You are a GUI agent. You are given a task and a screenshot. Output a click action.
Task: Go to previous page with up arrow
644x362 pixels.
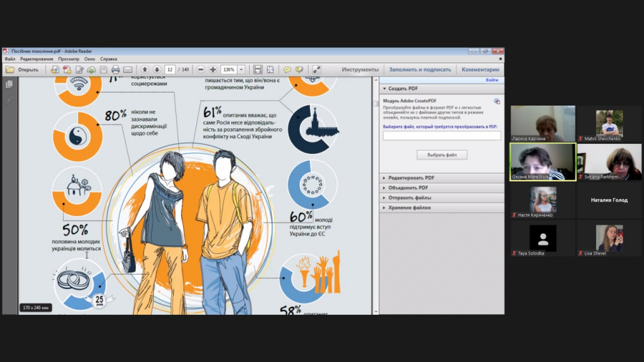click(145, 70)
